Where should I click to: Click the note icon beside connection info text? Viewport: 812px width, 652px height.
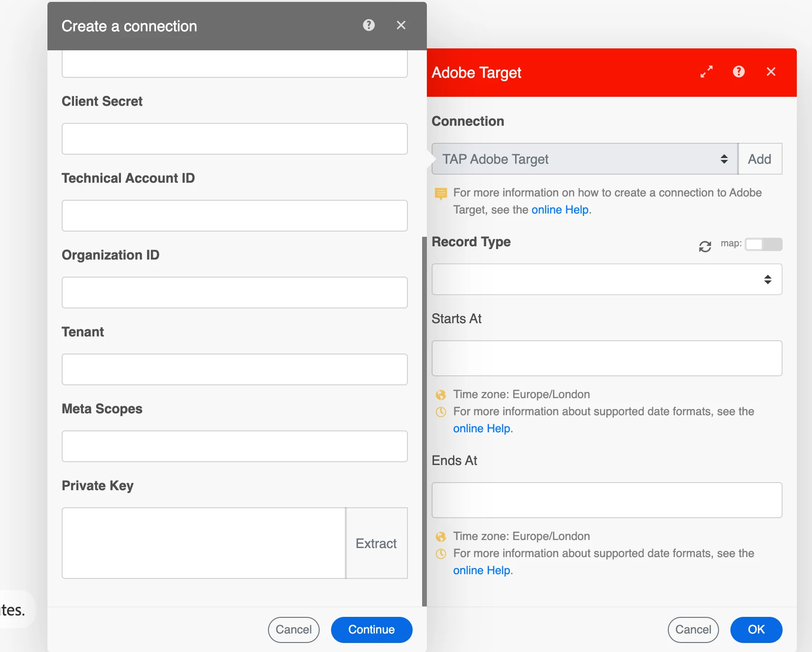[441, 194]
